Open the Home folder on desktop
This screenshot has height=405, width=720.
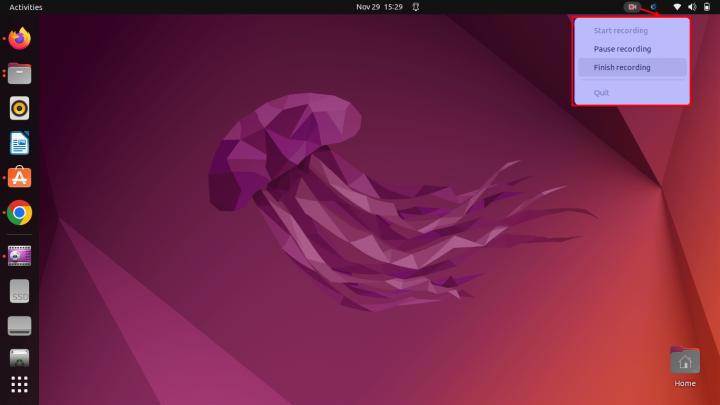[685, 366]
